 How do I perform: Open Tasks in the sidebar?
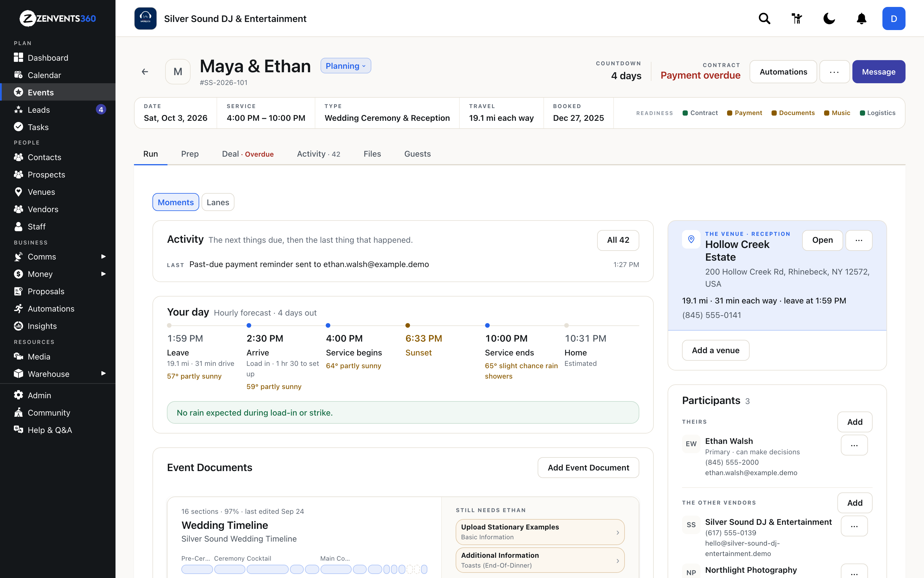[58, 127]
